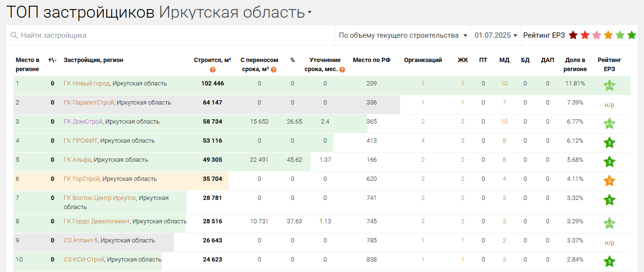Expand the "По объему текущего строительства" sort dropdown

tap(402, 35)
